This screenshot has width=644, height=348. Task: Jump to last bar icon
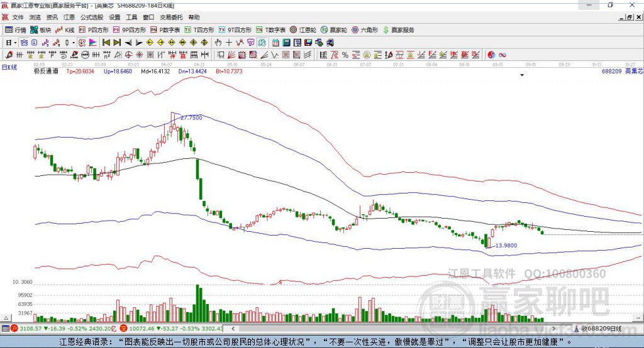(x=117, y=43)
